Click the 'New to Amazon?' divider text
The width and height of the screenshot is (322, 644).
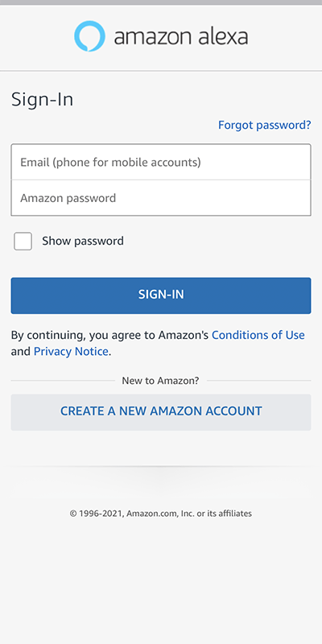click(160, 381)
